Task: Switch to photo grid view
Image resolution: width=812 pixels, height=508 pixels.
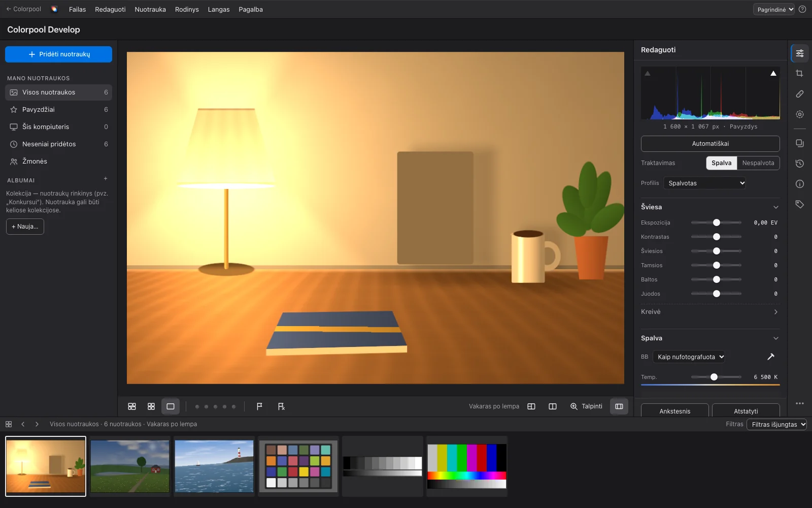Action: tap(132, 406)
